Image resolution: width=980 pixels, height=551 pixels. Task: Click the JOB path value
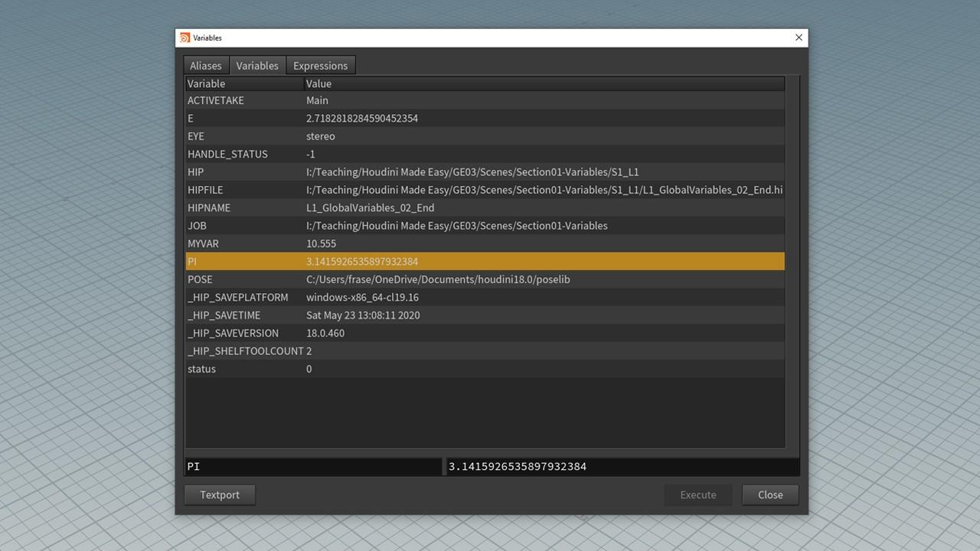(x=457, y=226)
